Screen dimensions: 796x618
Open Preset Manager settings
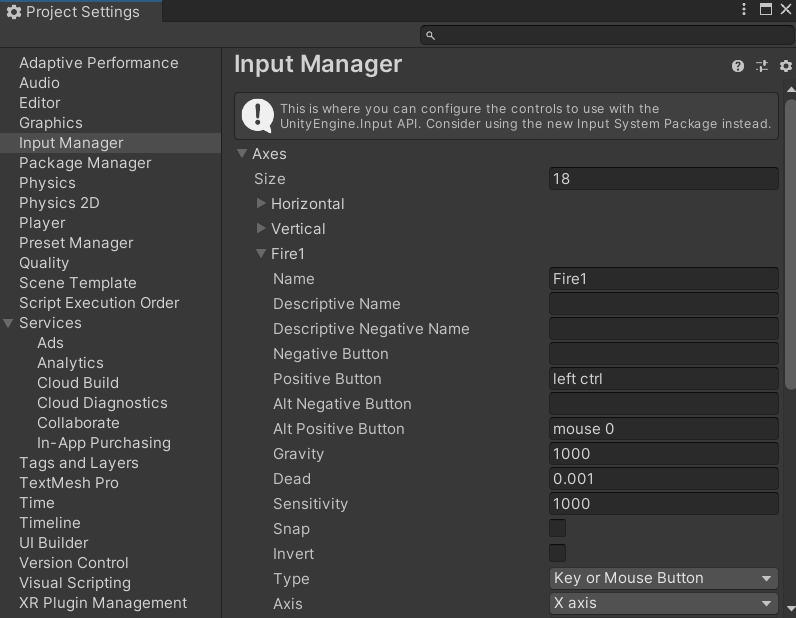coord(76,243)
